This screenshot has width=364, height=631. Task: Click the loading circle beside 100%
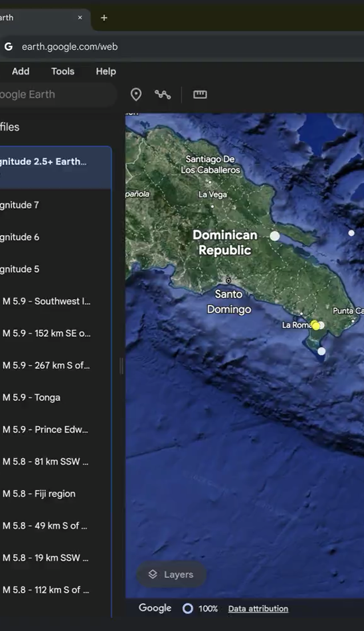(x=188, y=609)
